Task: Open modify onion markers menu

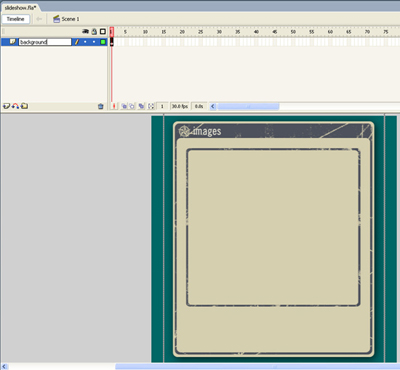Action: tap(151, 106)
